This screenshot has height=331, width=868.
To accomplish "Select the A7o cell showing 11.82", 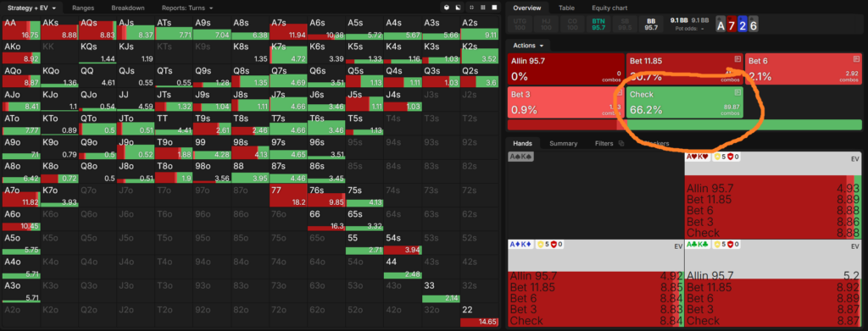I will (x=21, y=196).
